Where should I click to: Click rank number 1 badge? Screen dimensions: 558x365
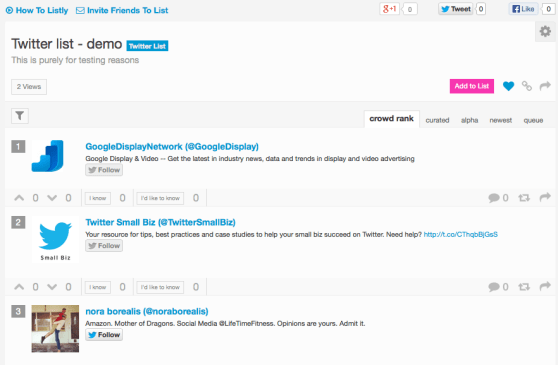coord(18,146)
